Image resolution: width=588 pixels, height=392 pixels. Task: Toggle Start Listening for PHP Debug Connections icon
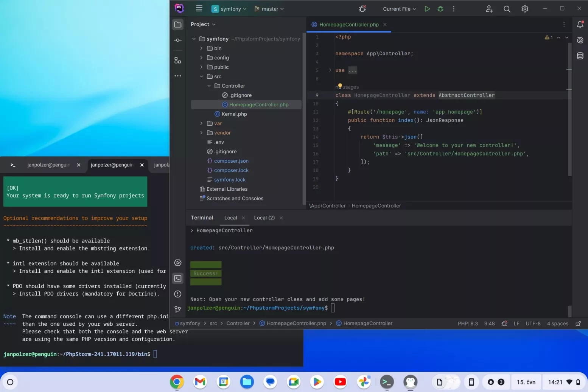pos(362,9)
